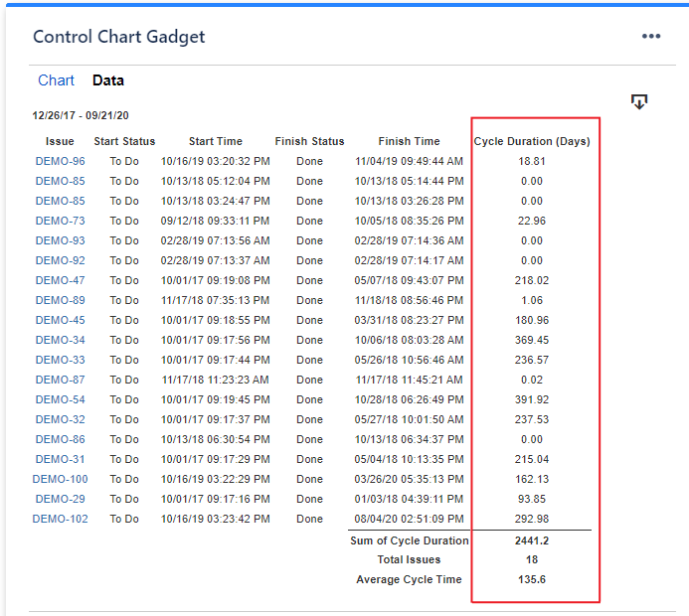Click the total issues value 18
689x616 pixels.
[x=532, y=559]
